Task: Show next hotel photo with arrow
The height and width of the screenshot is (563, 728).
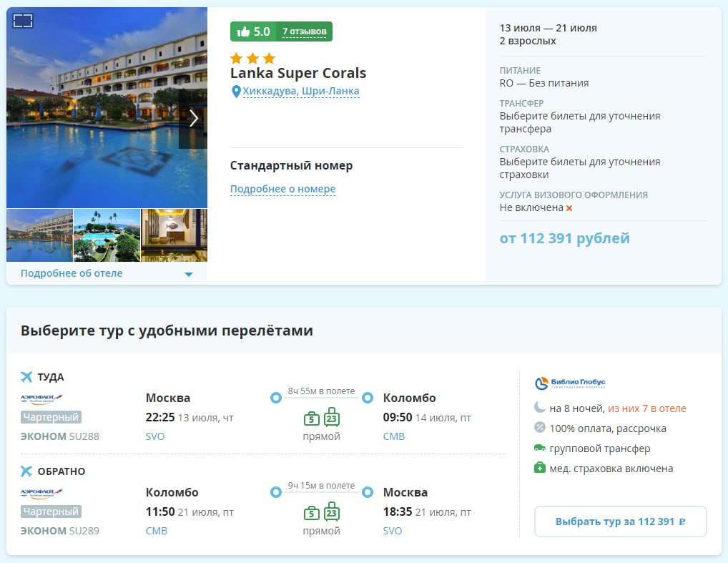Action: point(193,119)
